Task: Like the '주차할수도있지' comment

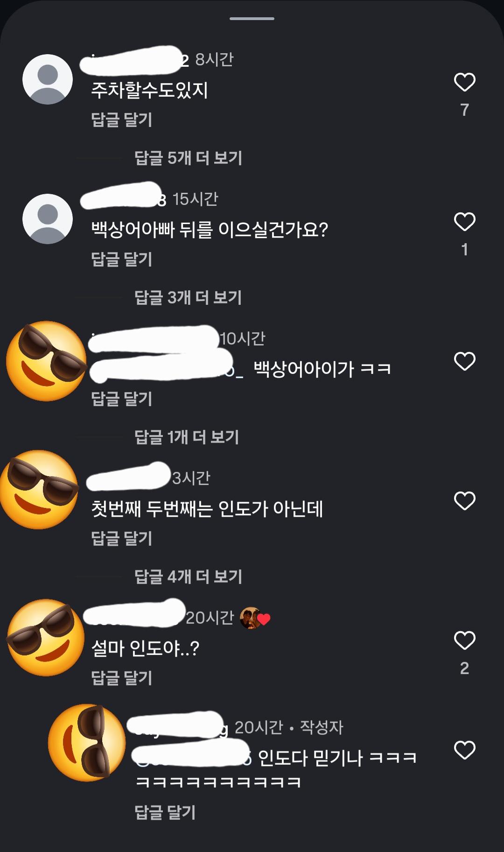Action: pyautogui.click(x=464, y=83)
